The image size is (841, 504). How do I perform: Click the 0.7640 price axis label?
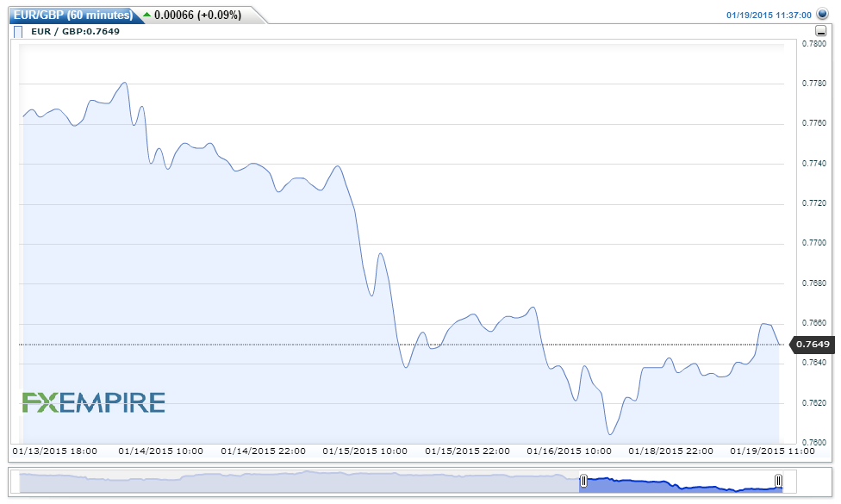click(814, 363)
